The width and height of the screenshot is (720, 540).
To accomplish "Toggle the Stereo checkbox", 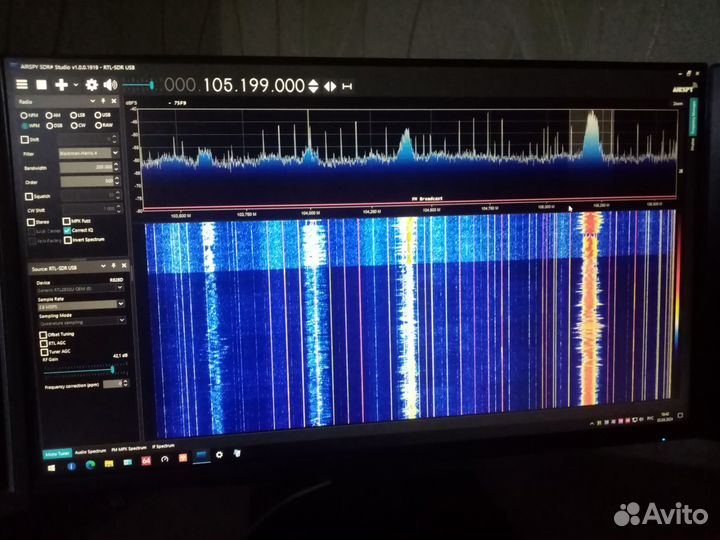I will click(x=31, y=222).
